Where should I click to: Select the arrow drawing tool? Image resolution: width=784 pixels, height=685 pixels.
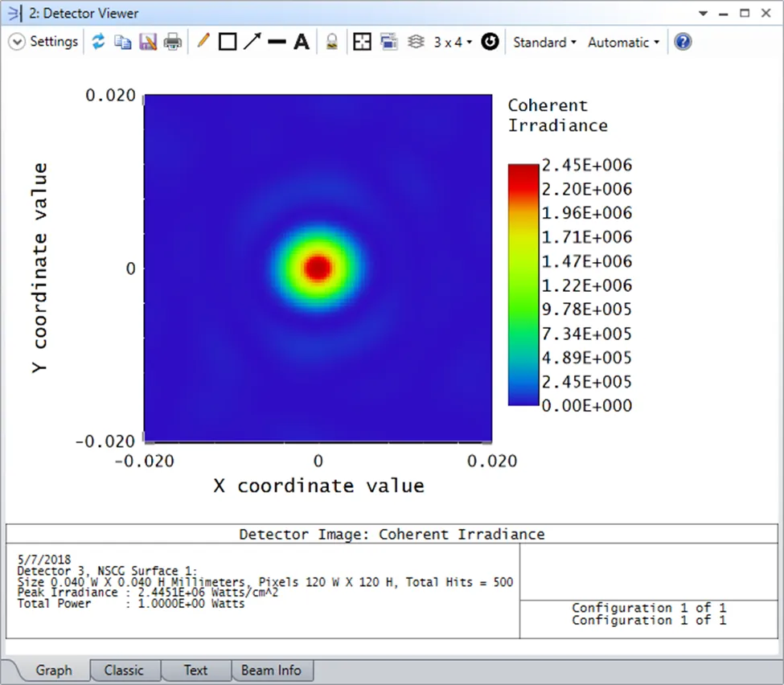click(252, 42)
